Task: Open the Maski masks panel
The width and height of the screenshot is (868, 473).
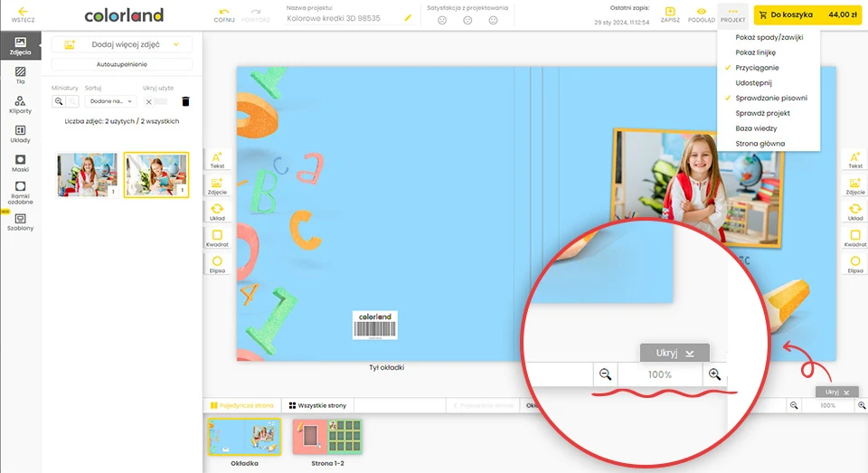Action: [x=21, y=164]
